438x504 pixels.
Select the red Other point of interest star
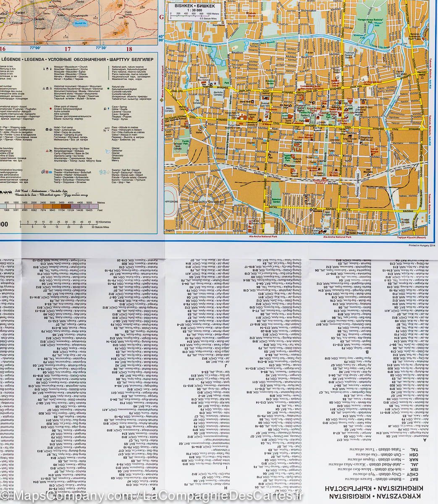(x=50, y=108)
